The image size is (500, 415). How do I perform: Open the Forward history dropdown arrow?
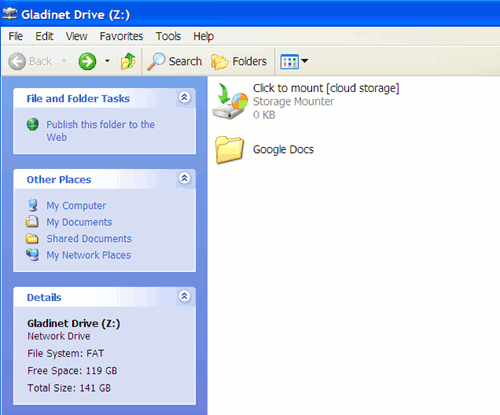tap(107, 61)
